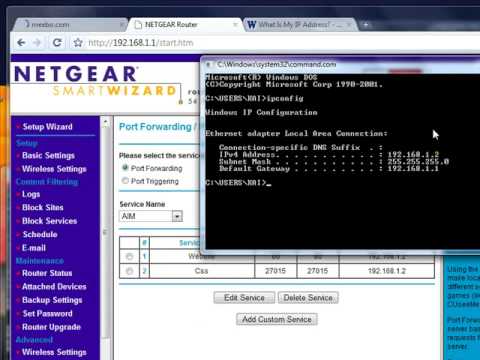Open Wireless Settings under Advanced
Screen dimensions: 480x360
(54, 352)
